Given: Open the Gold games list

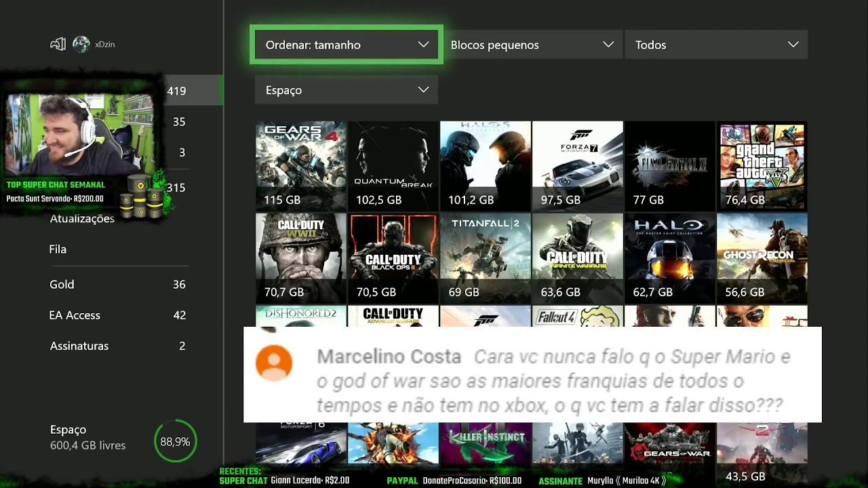Looking at the screenshot, I should [x=119, y=285].
